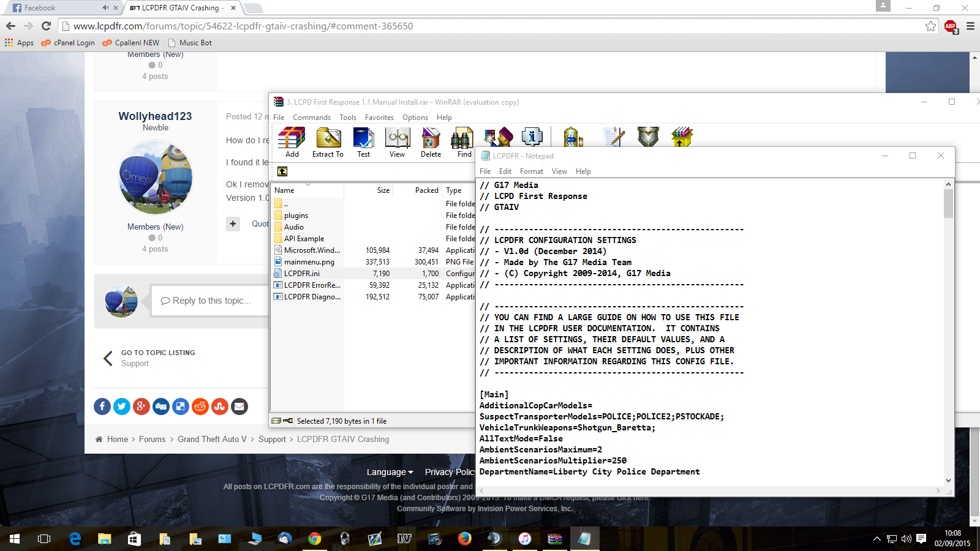Click the Forums breadcrumb link

tap(152, 440)
